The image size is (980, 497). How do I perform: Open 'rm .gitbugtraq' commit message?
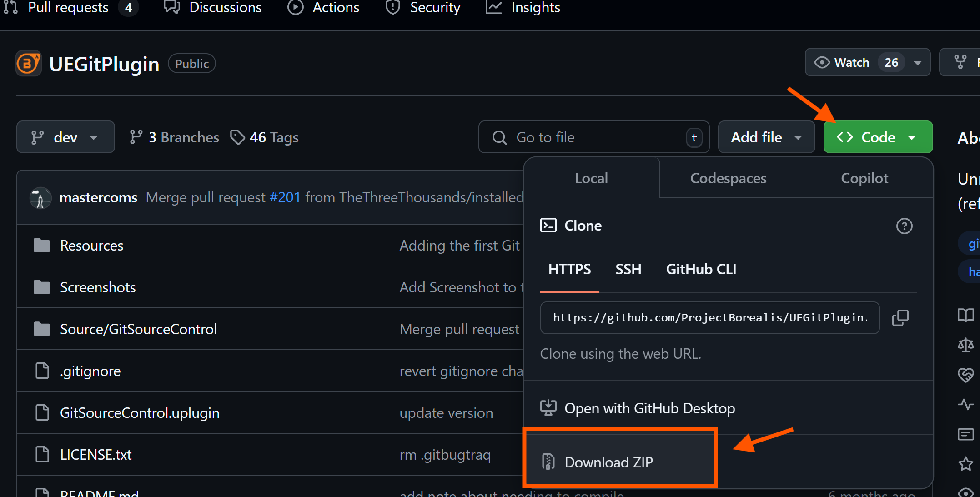pyautogui.click(x=445, y=455)
